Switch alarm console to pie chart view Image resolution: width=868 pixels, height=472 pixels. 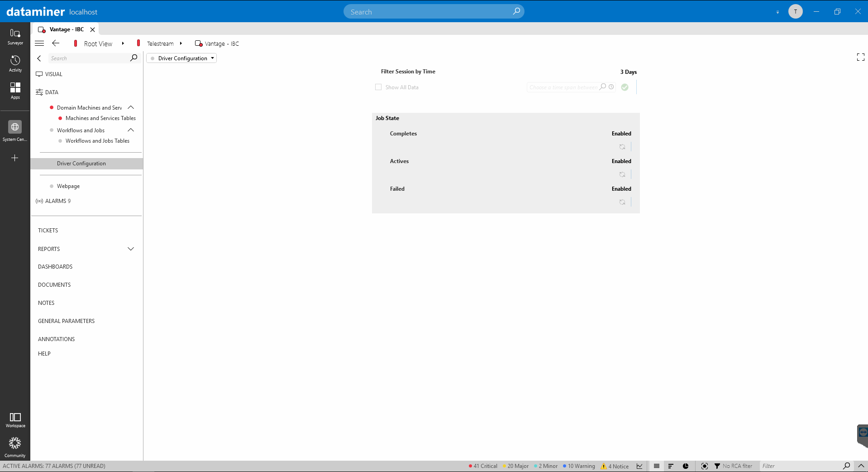(686, 466)
